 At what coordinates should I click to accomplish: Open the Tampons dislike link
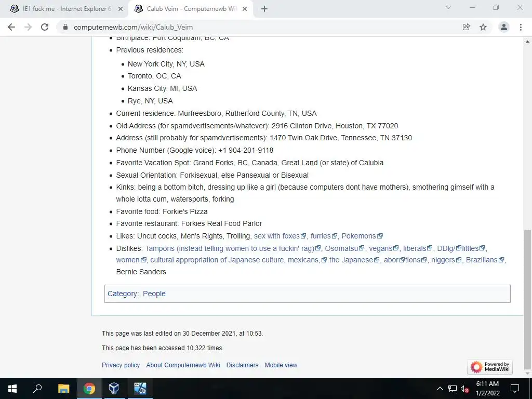[233, 248]
